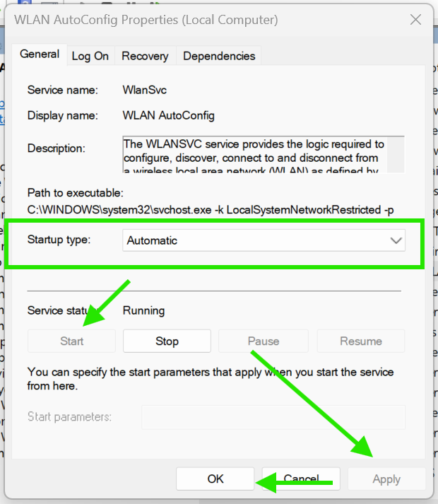Viewport: 438px width, 504px height.
Task: Open the Log On tab
Action: point(90,57)
